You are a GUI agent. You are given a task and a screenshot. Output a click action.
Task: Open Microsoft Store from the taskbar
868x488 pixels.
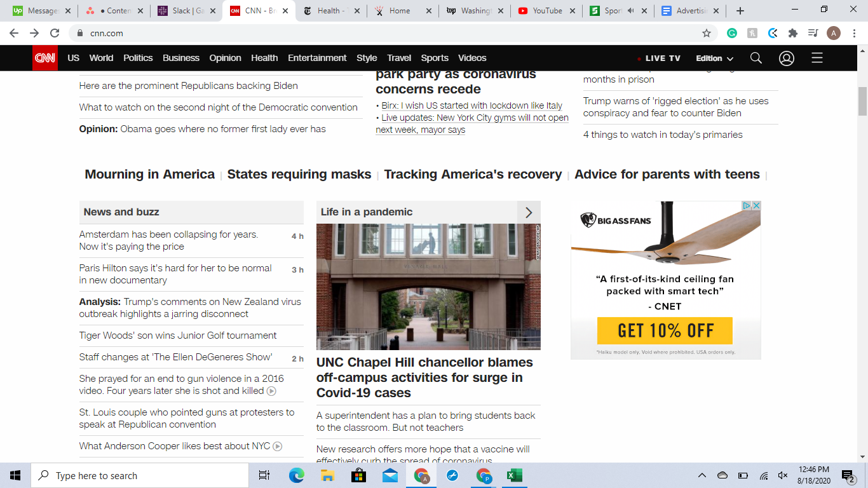[x=358, y=475]
